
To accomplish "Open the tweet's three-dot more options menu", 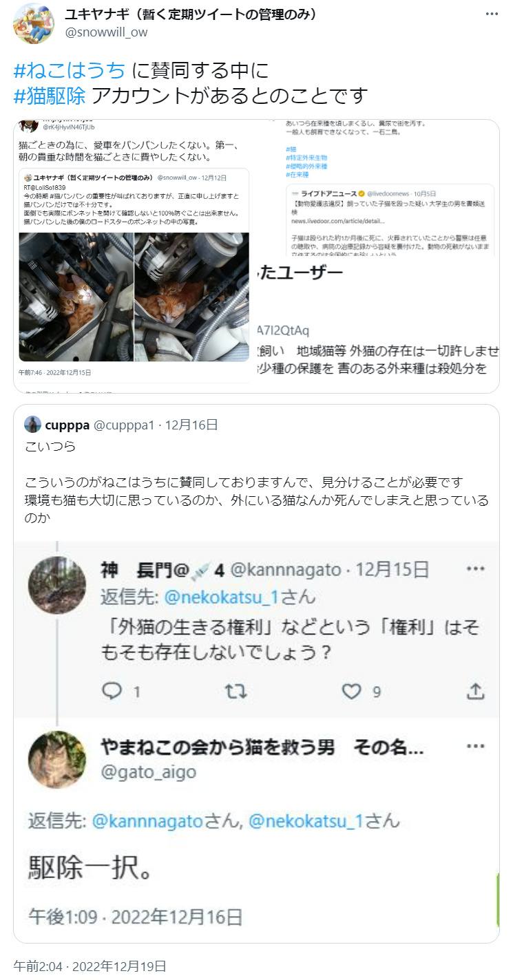I will click(492, 14).
